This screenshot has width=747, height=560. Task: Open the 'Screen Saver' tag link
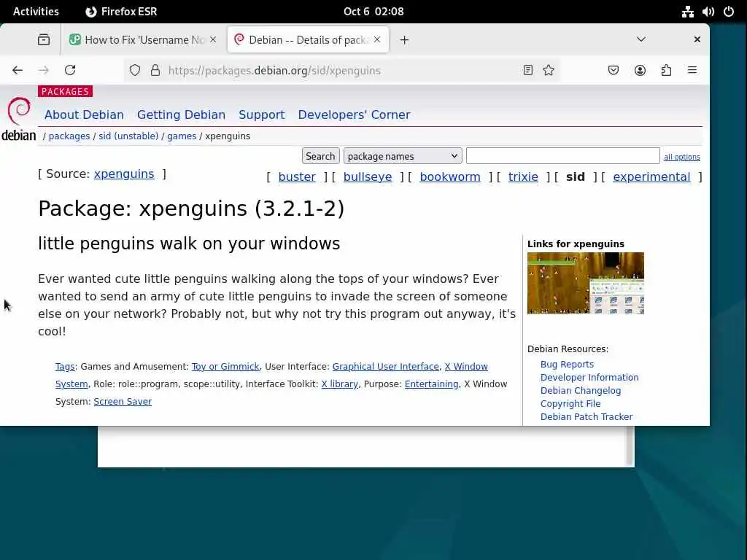123,402
